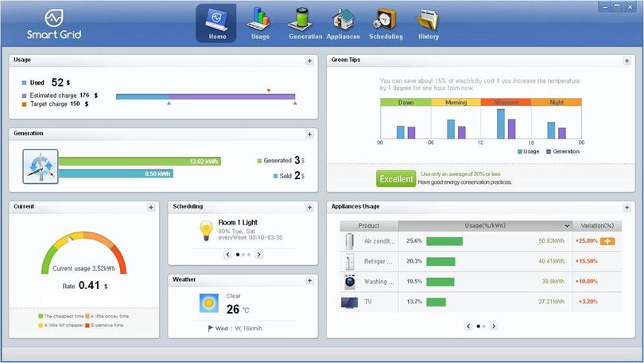The height and width of the screenshot is (363, 644).
Task: Expand the Weather panel
Action: [x=310, y=281]
